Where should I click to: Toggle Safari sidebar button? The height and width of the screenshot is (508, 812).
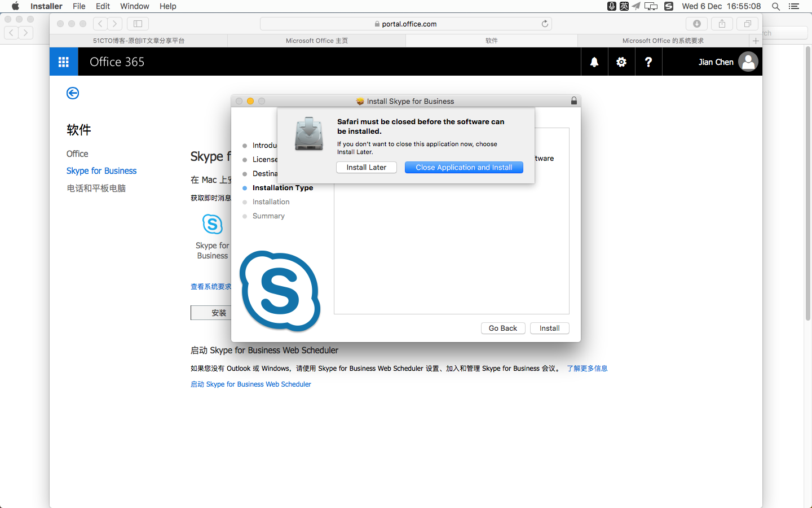[x=138, y=24]
